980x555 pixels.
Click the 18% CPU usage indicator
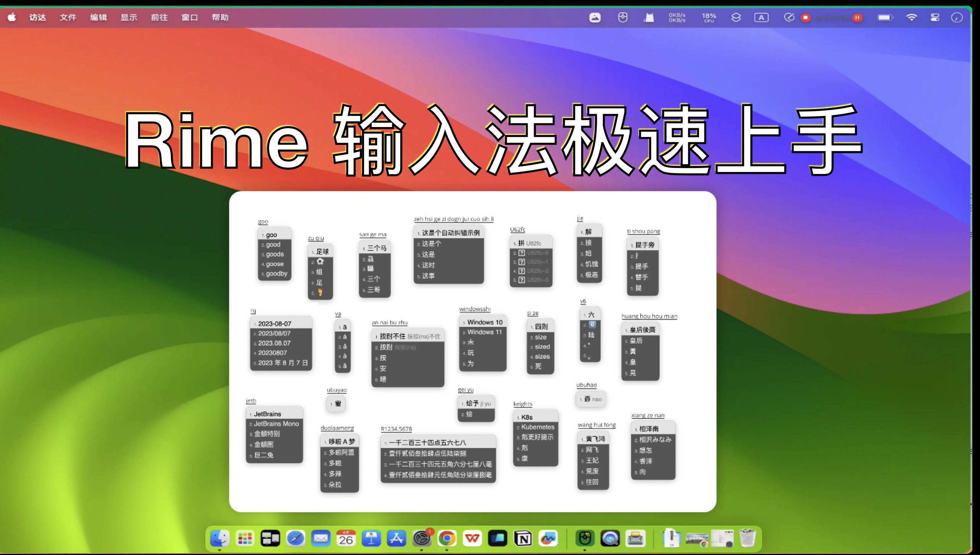coord(709,18)
